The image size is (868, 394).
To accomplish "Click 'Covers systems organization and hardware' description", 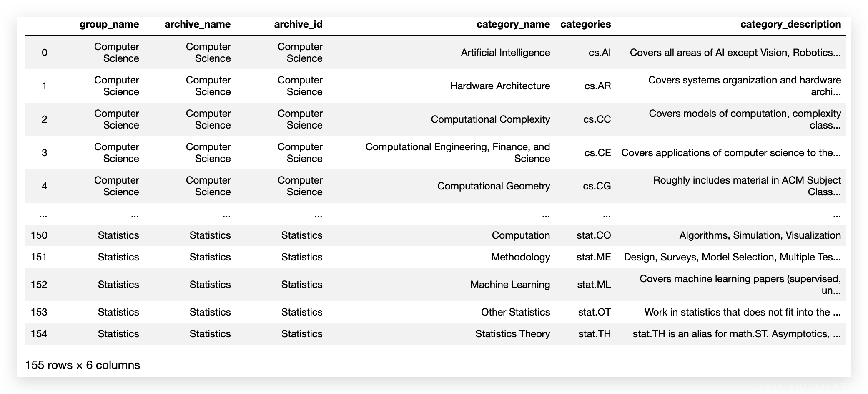I will [x=745, y=86].
